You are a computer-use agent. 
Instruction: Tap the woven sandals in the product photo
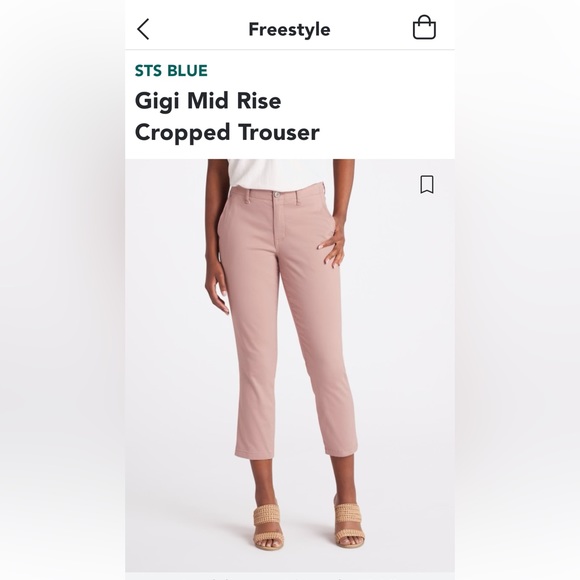click(x=308, y=525)
